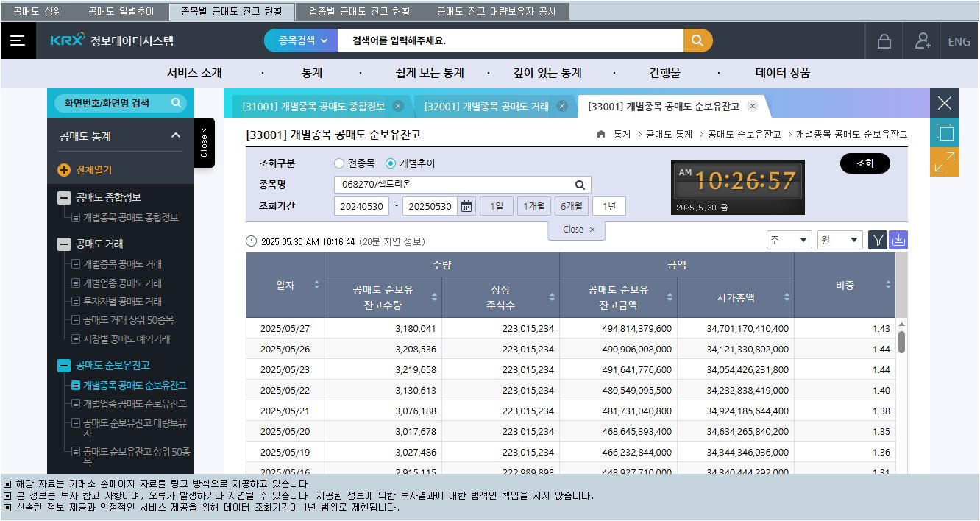Screen dimensions: 980x521
Task: Open 업종별 공매도 잔고 현황 tab
Action: pyautogui.click(x=359, y=12)
